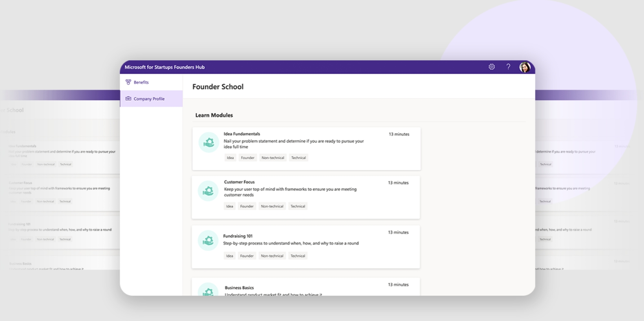
Task: Click Non-technical tag under Fundraising 101
Action: (272, 256)
